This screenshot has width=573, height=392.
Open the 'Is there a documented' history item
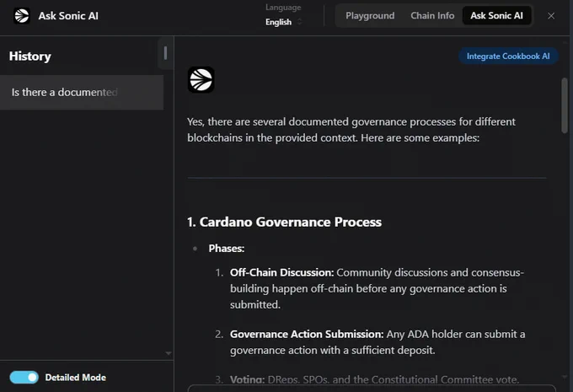(82, 92)
